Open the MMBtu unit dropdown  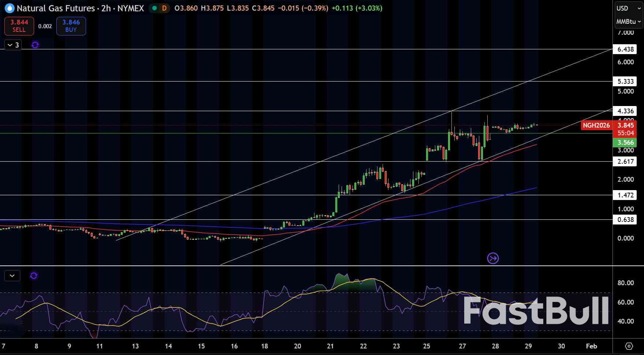[628, 22]
